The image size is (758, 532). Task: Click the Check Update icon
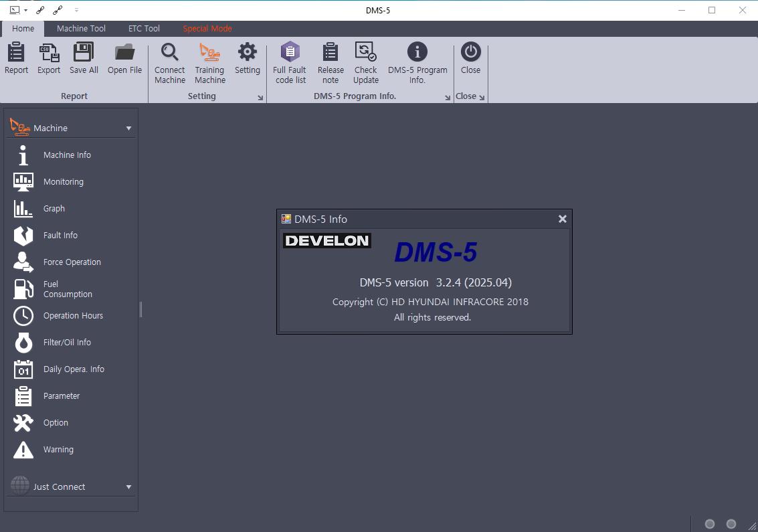[x=365, y=52]
